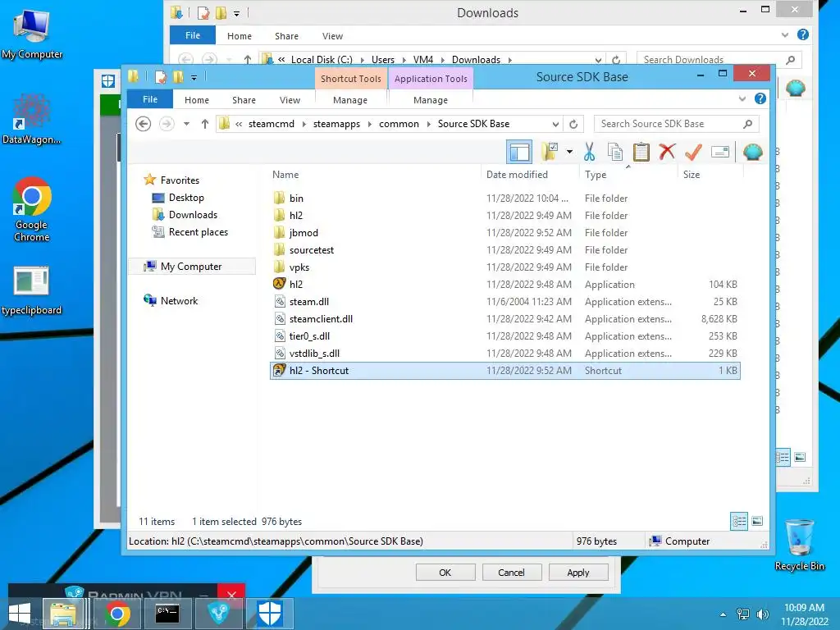This screenshot has height=630, width=840.
Task: Open Google Chrome desktop shortcut
Action: 32,209
